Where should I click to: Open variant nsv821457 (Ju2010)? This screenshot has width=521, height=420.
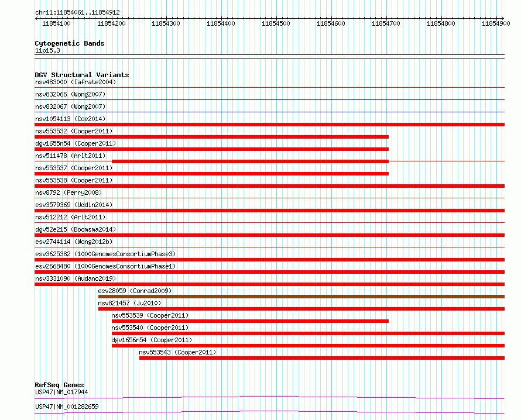129,303
